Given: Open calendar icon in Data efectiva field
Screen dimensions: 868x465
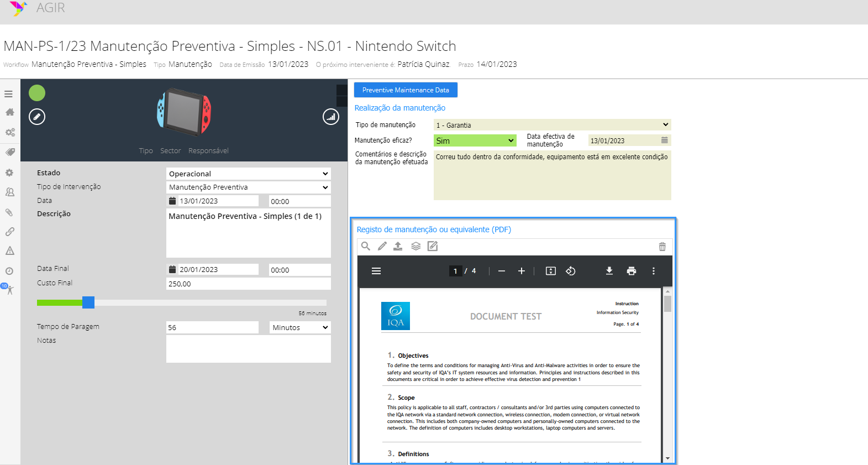Looking at the screenshot, I should [665, 140].
